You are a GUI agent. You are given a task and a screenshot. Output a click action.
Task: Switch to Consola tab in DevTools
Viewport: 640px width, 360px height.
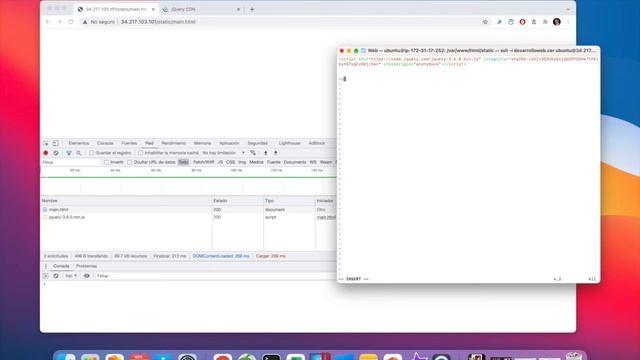[x=105, y=143]
